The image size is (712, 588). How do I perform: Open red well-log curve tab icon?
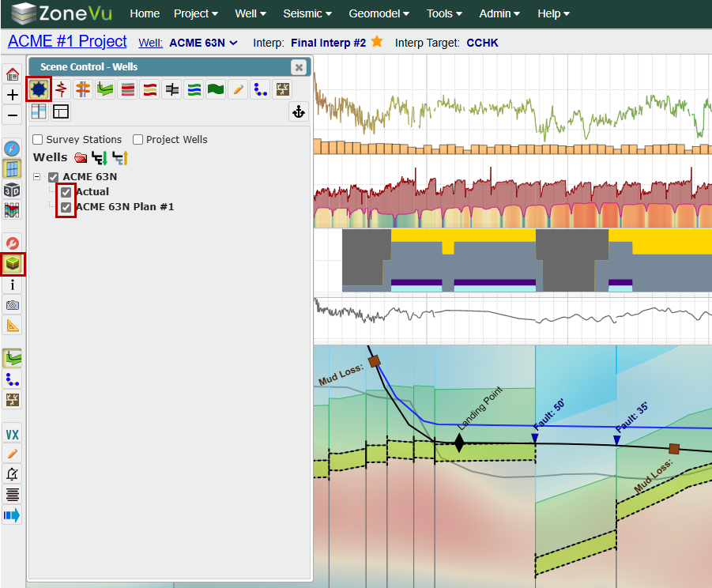click(62, 89)
